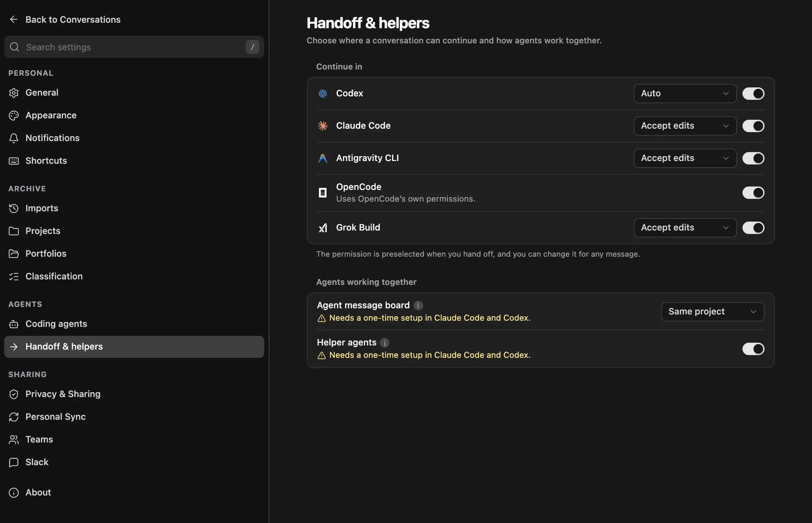Click the Search settings field
This screenshot has height=523, width=812.
tap(134, 47)
